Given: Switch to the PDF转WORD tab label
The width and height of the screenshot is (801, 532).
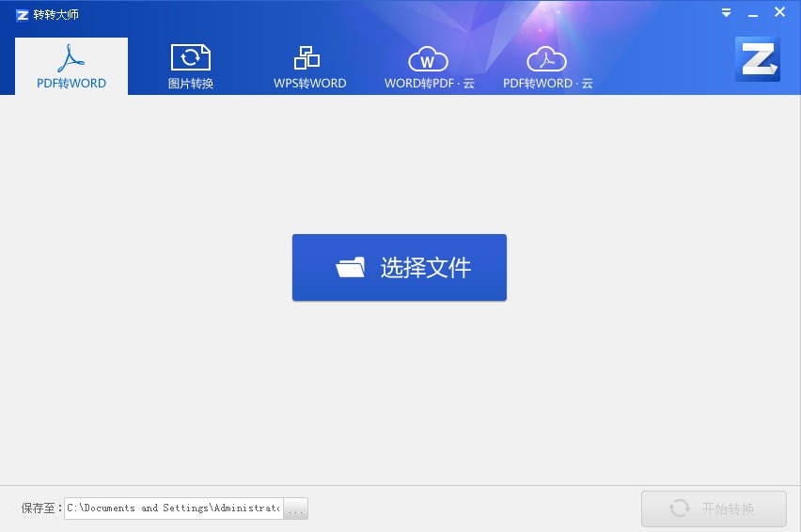Looking at the screenshot, I should point(71,84).
